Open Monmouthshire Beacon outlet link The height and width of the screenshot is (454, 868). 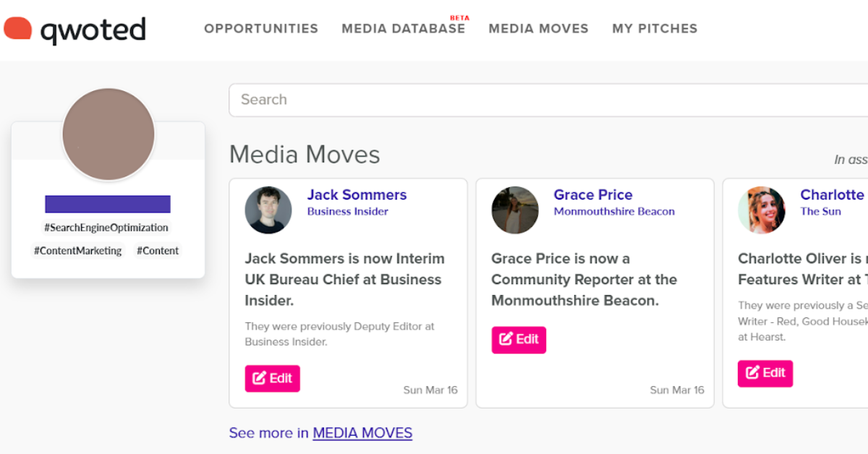(x=614, y=211)
